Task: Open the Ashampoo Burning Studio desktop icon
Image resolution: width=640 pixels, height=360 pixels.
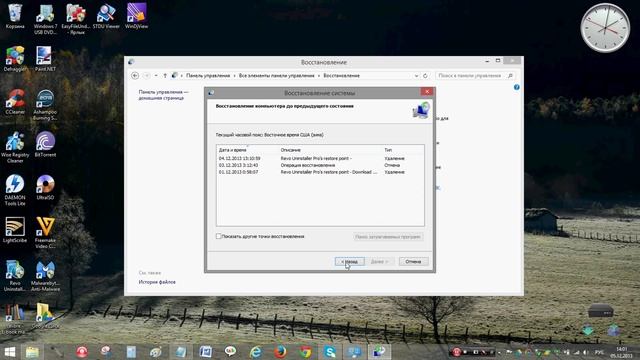Action: point(45,105)
